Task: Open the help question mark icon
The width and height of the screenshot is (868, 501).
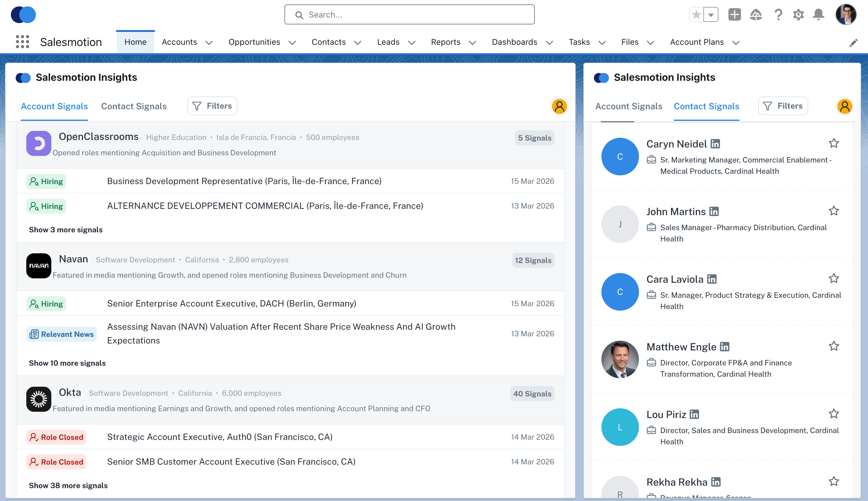Action: (778, 15)
